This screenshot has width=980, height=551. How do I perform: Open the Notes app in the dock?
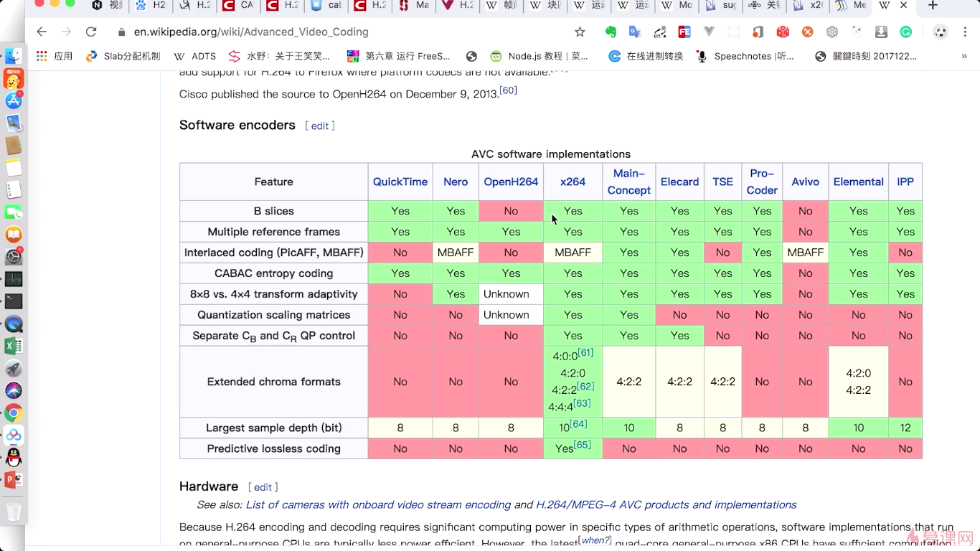[x=14, y=168]
